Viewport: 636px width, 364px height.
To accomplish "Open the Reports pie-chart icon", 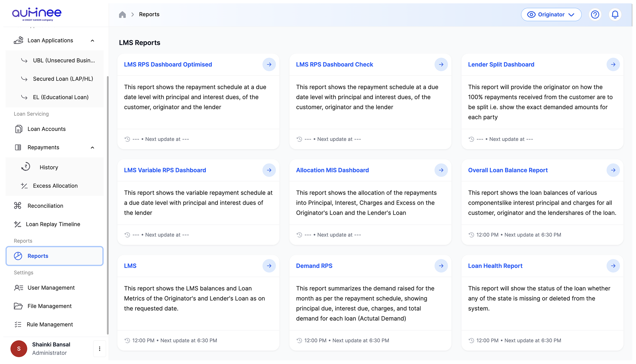I will [x=18, y=256].
